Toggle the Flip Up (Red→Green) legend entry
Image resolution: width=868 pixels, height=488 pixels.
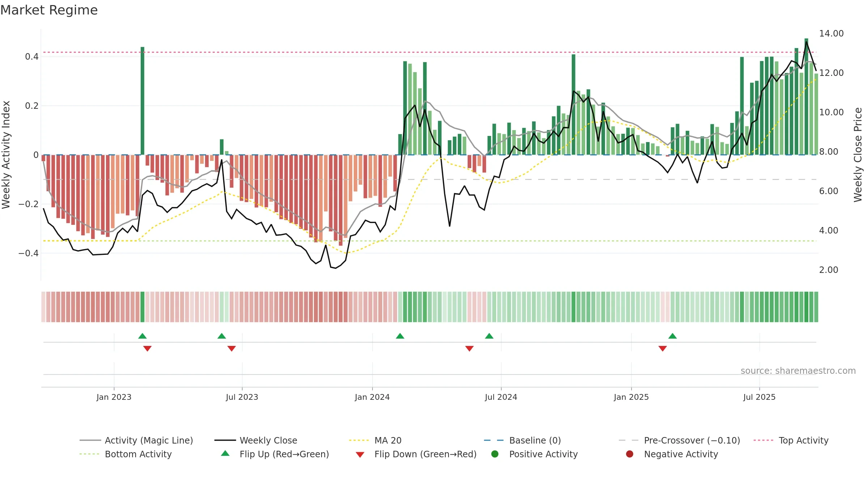point(275,454)
